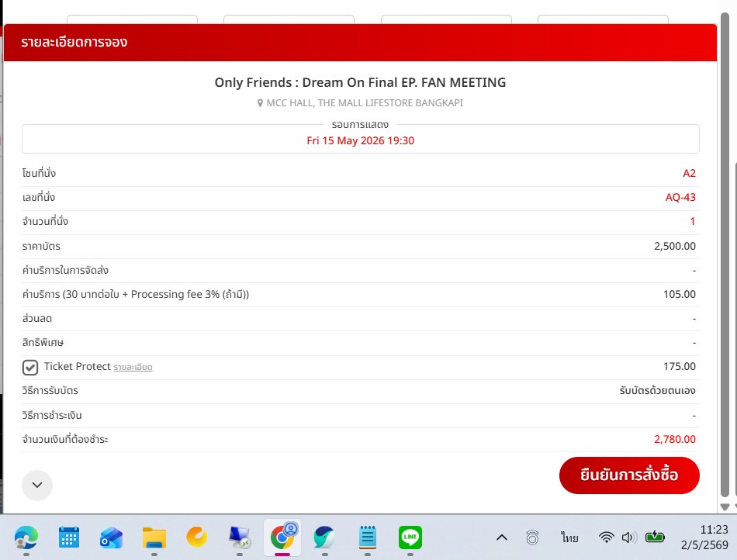Click the ค่าบริการในการจัดส่ง label
The height and width of the screenshot is (560, 737).
pyautogui.click(x=65, y=270)
